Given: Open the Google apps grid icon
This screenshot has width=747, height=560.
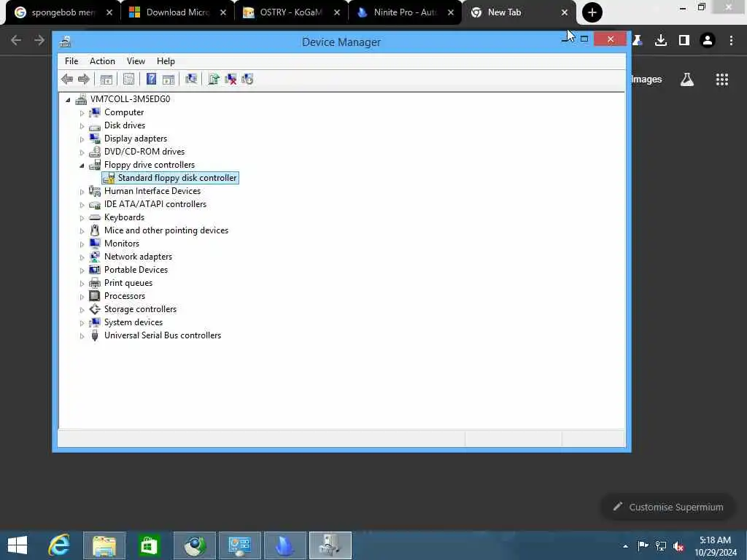Looking at the screenshot, I should pyautogui.click(x=722, y=79).
